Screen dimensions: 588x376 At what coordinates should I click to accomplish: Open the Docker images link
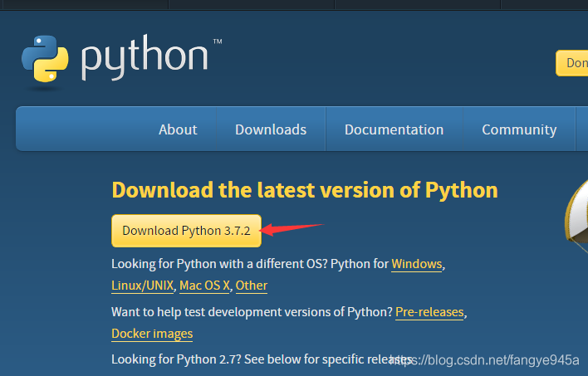pyautogui.click(x=152, y=334)
